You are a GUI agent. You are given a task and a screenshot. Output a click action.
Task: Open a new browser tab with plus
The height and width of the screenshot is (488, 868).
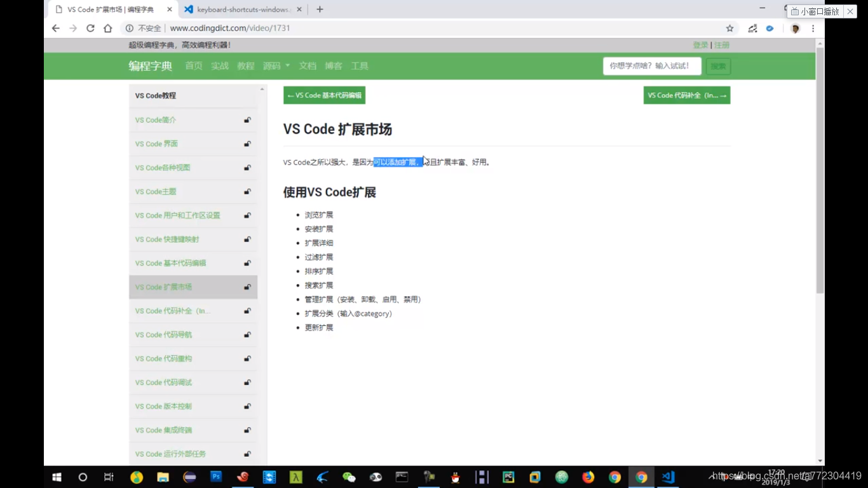pos(320,10)
